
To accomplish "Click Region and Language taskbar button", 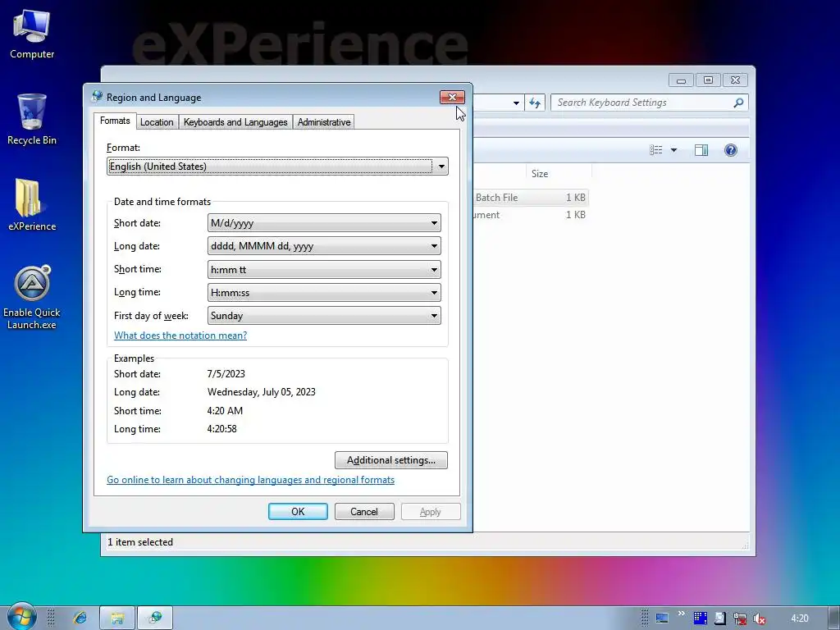I will pos(155,618).
